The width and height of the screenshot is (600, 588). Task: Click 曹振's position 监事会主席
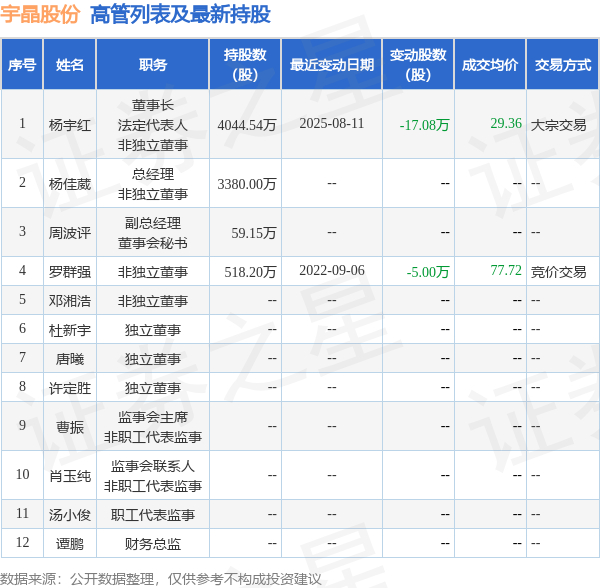(153, 417)
